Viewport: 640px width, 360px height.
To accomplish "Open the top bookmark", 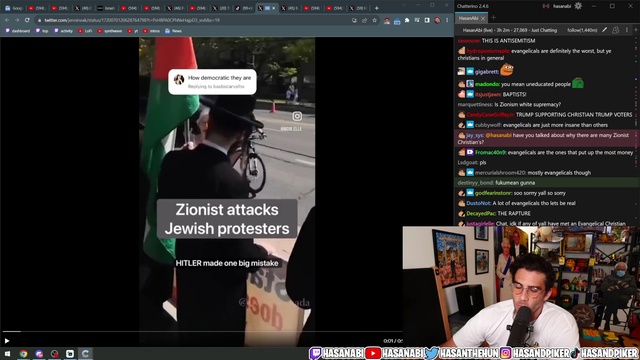I will pyautogui.click(x=42, y=31).
